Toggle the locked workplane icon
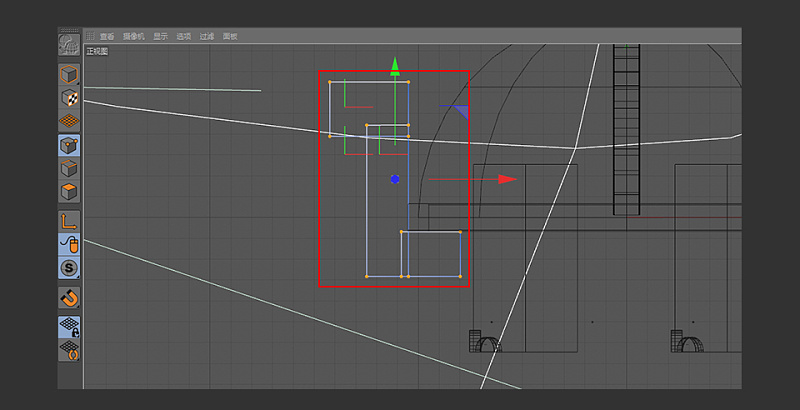 coord(69,327)
